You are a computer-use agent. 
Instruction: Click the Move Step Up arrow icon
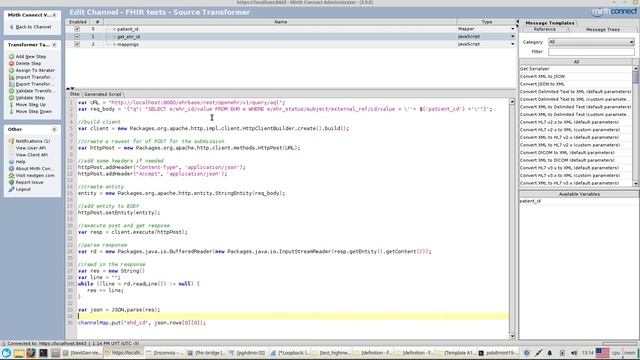click(x=11, y=105)
